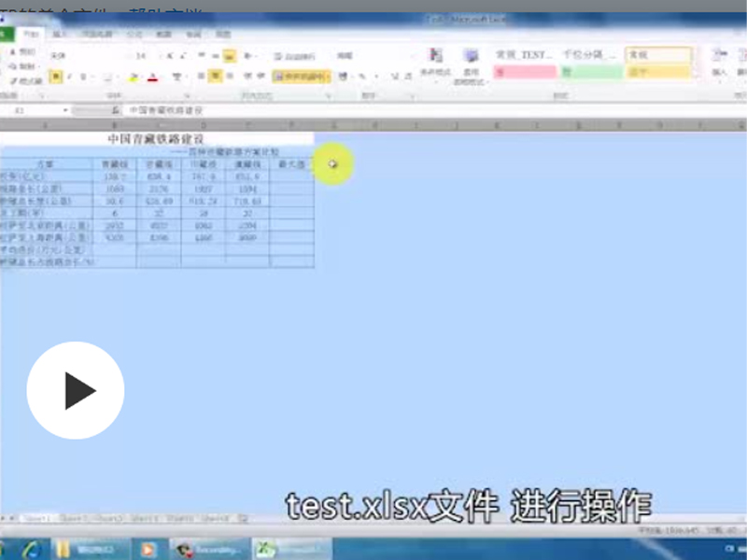Switch to the Insert ribbon tab

pos(60,34)
